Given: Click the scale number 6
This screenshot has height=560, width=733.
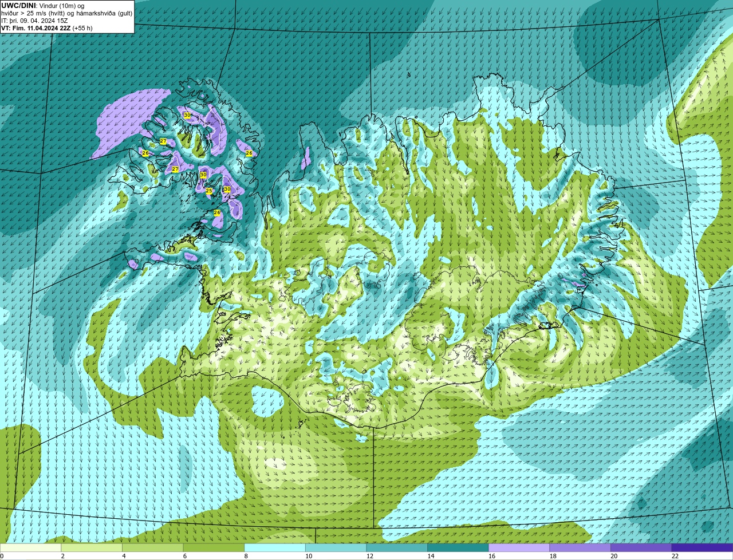Looking at the screenshot, I should (x=184, y=556).
